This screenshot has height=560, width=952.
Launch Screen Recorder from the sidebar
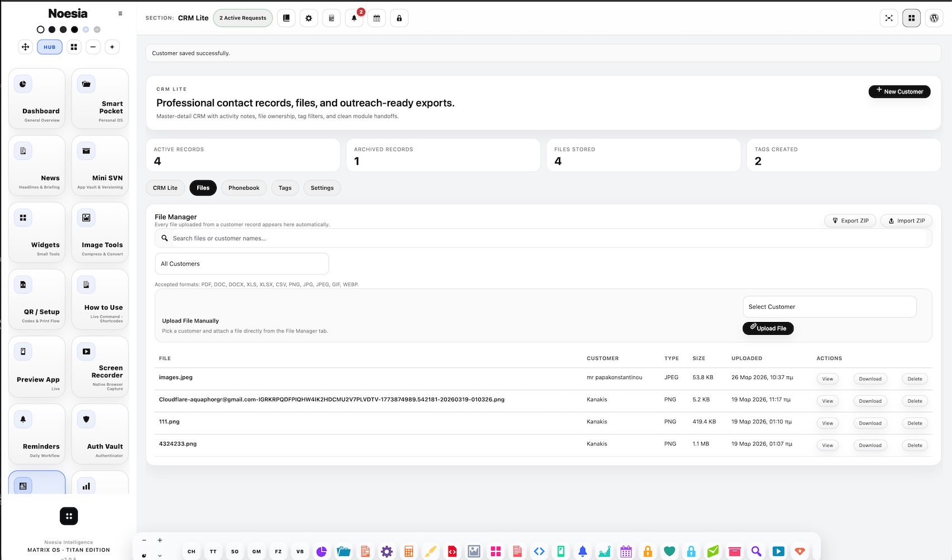point(100,367)
